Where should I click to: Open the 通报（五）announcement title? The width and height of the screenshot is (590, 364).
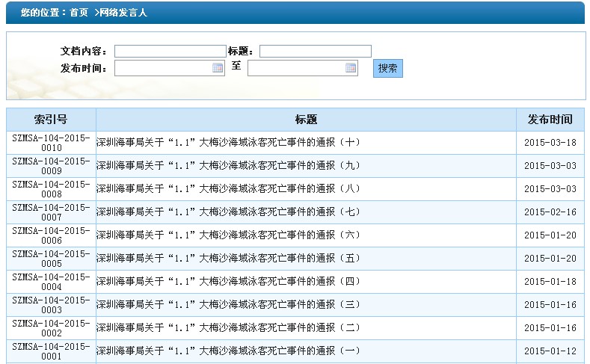point(228,259)
